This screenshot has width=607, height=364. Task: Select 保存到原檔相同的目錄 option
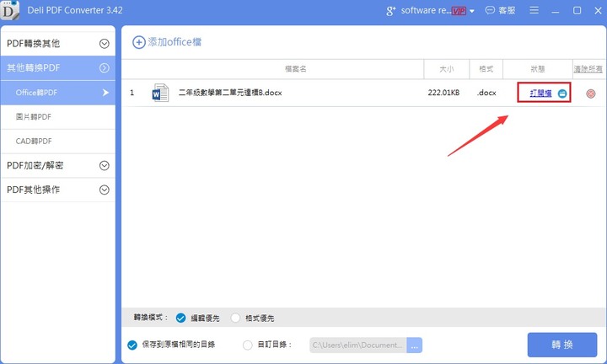coord(132,345)
